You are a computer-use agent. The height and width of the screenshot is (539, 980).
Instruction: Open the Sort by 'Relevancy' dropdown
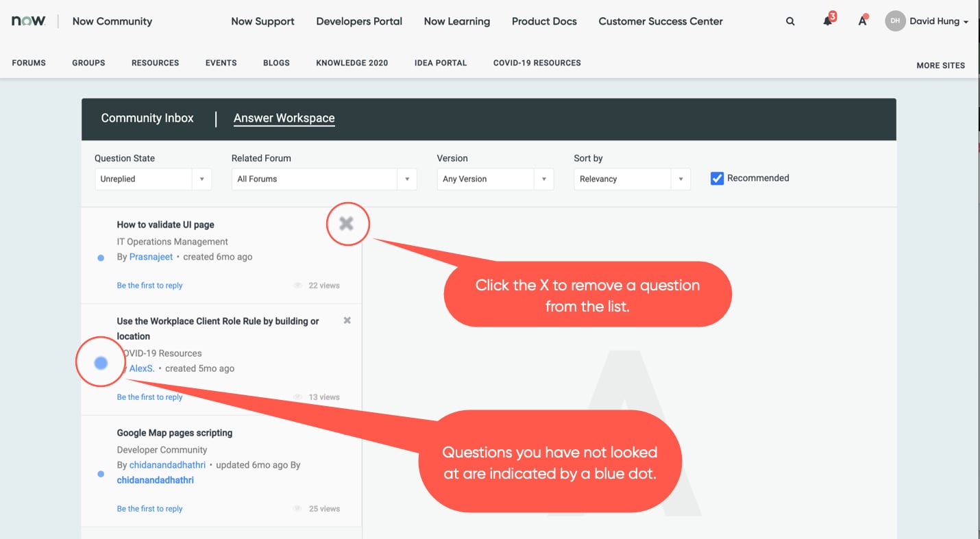[632, 179]
